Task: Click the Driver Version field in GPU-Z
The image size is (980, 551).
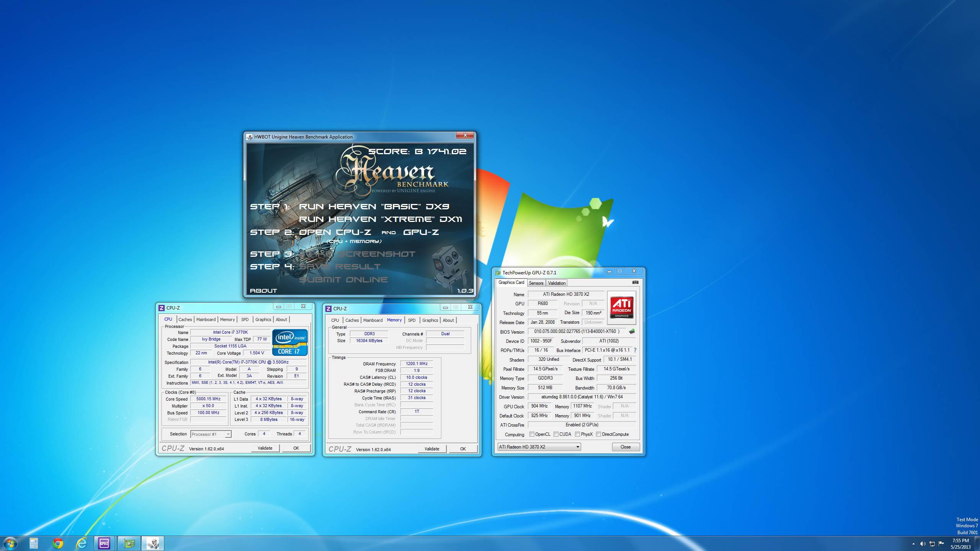Action: [x=582, y=397]
